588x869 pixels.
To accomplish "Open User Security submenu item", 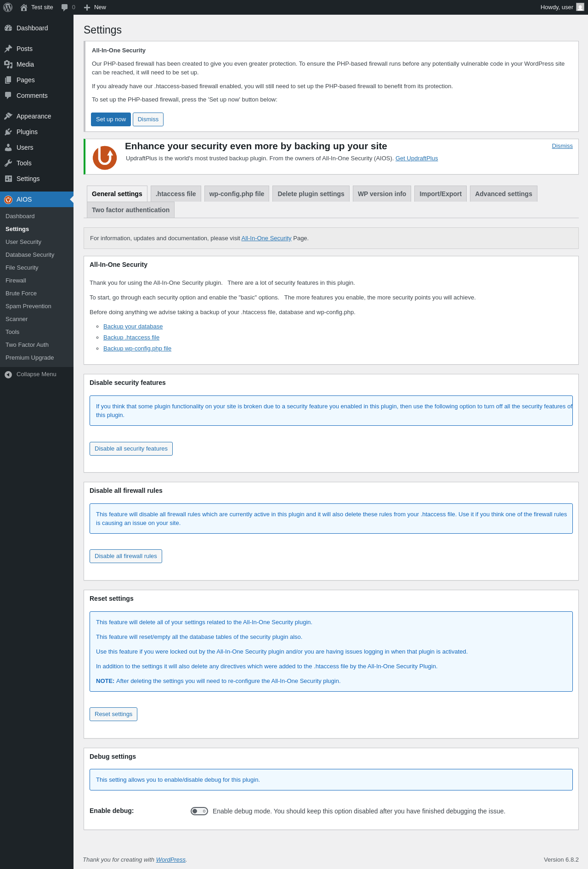I will 37,242.
